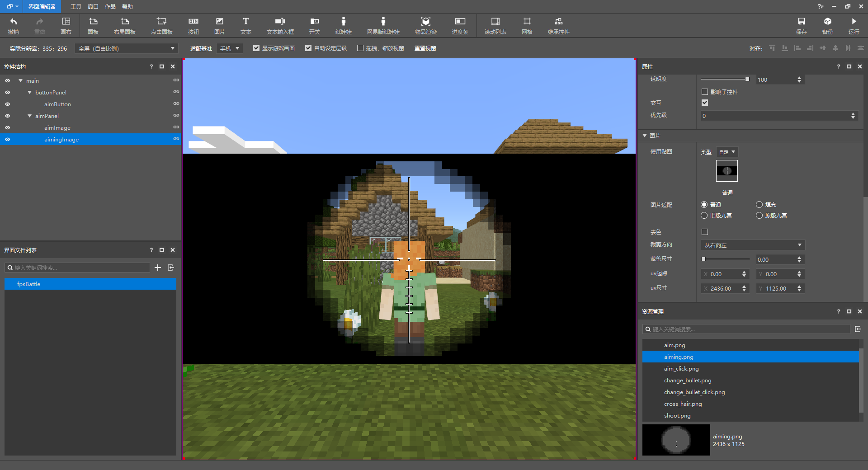Select 填充 image fit radio

tap(759, 205)
